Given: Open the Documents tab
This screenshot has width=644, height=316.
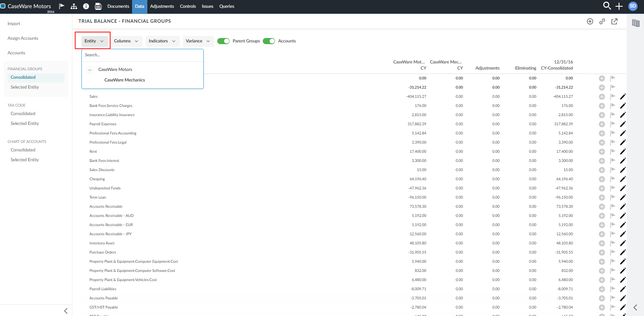Looking at the screenshot, I should click(118, 6).
